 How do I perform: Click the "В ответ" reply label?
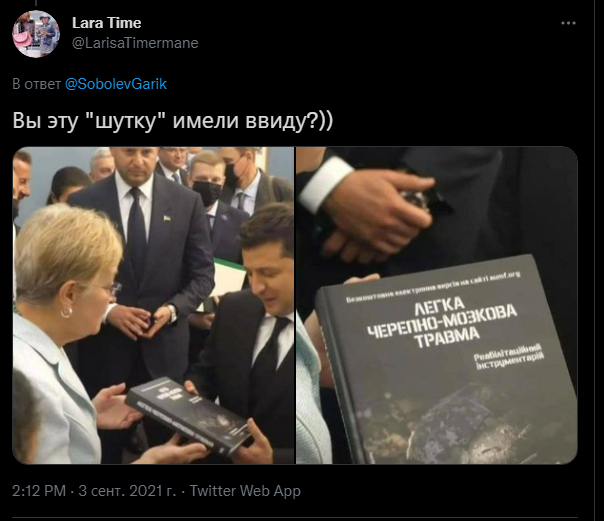tap(37, 84)
